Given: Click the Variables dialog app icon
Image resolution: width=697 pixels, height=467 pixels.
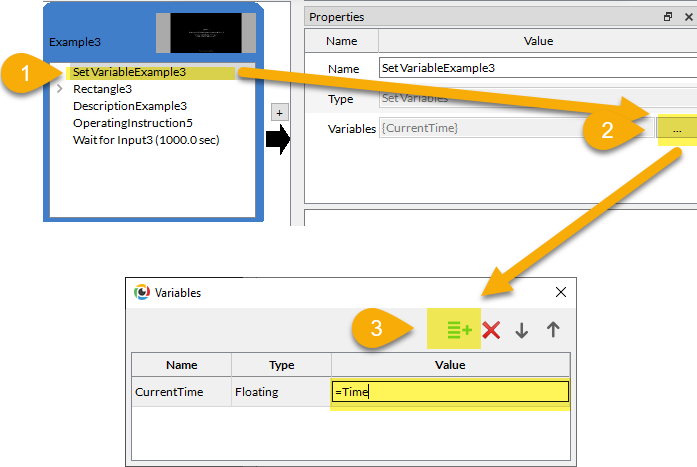Looking at the screenshot, I should coord(142,292).
